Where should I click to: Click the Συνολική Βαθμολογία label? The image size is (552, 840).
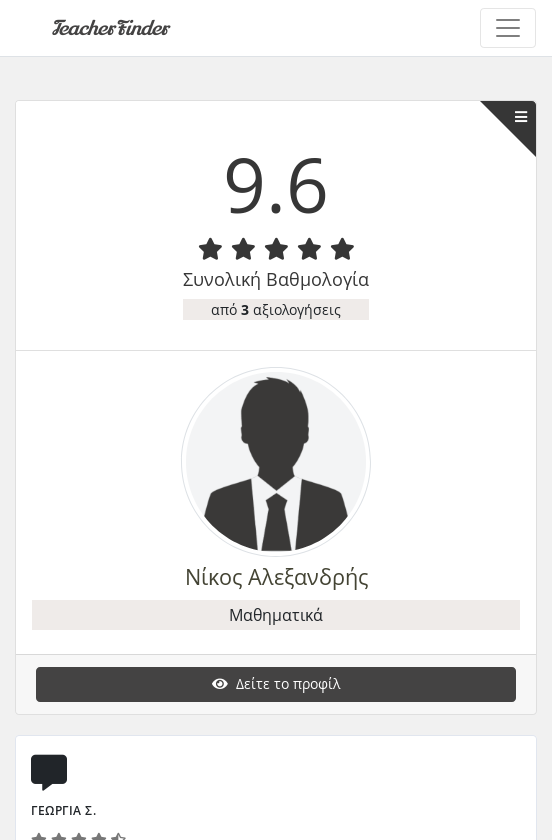click(x=276, y=280)
